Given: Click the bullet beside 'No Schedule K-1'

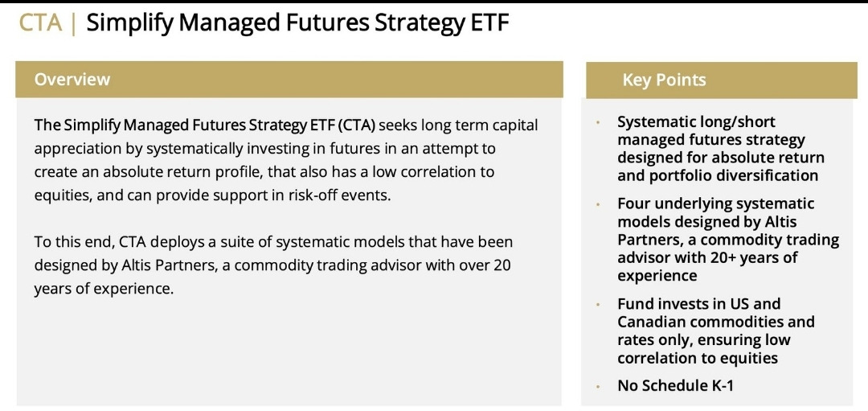Looking at the screenshot, I should [x=598, y=387].
